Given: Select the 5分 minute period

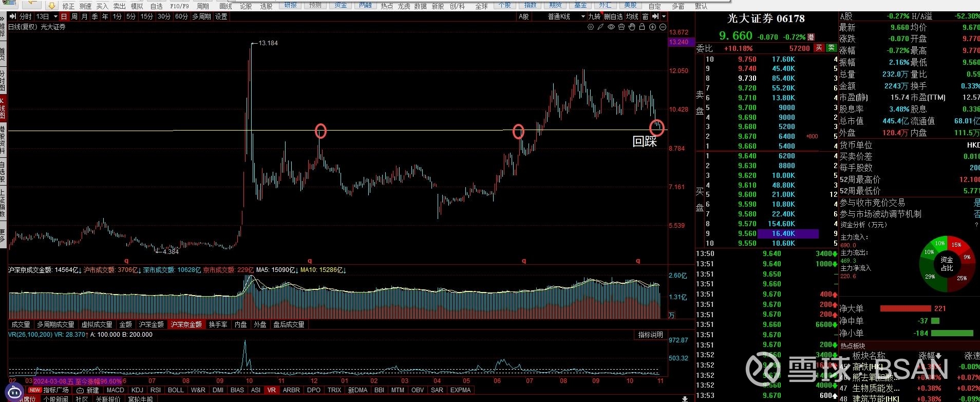Looking at the screenshot, I should [131, 16].
